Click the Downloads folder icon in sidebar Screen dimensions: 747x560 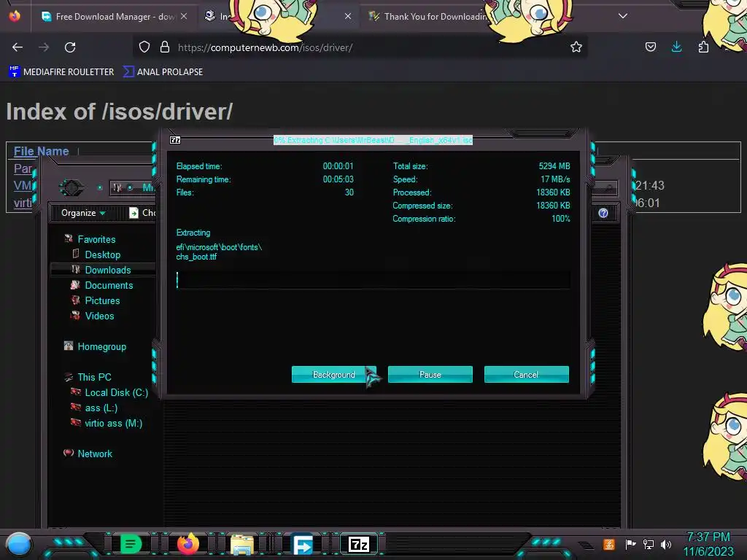click(76, 269)
